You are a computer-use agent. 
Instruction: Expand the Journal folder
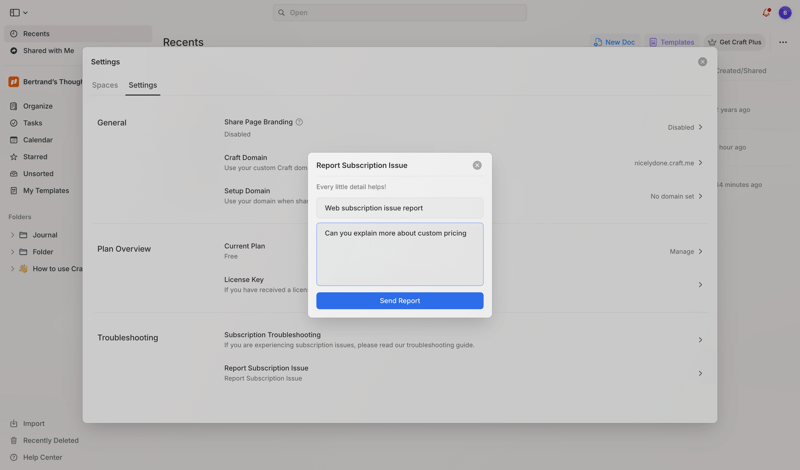pyautogui.click(x=12, y=235)
